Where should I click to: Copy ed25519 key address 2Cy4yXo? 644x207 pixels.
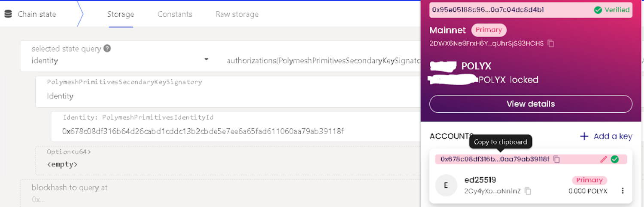[x=528, y=191]
